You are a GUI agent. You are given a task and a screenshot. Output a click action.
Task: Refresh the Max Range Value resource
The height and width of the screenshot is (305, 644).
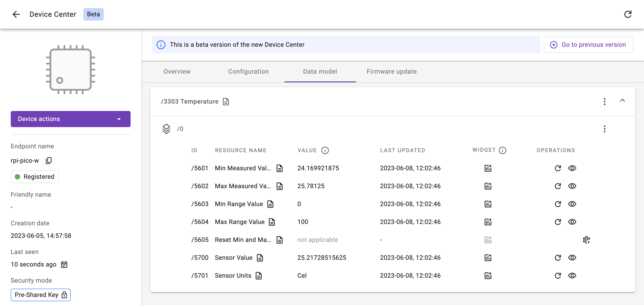pyautogui.click(x=557, y=222)
